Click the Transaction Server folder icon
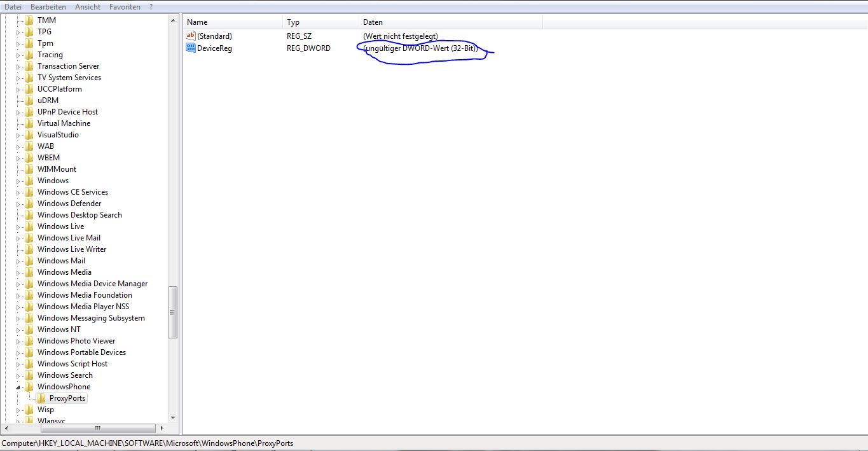The image size is (868, 451). click(29, 66)
